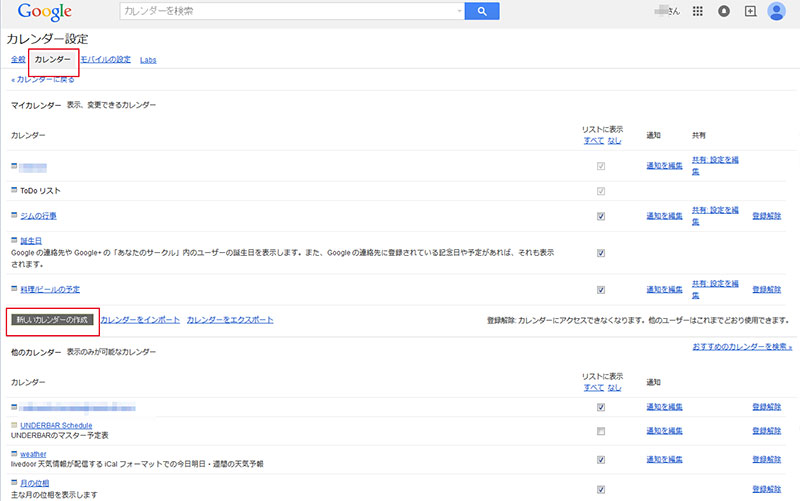Click the blue search magnifier button

[x=482, y=11]
